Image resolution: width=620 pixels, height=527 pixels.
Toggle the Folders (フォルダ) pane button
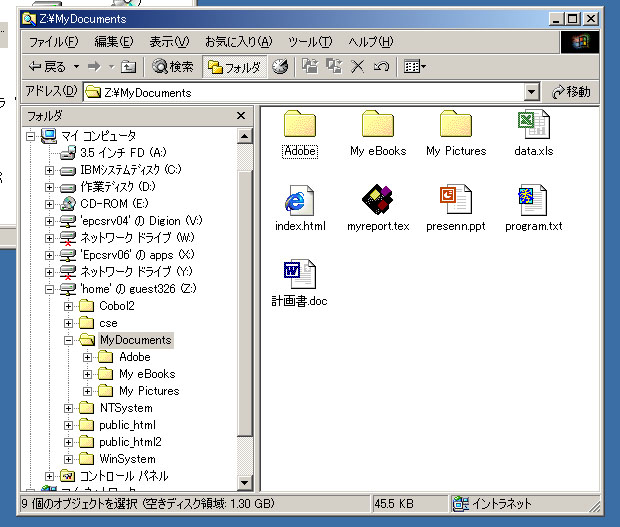coord(234,67)
